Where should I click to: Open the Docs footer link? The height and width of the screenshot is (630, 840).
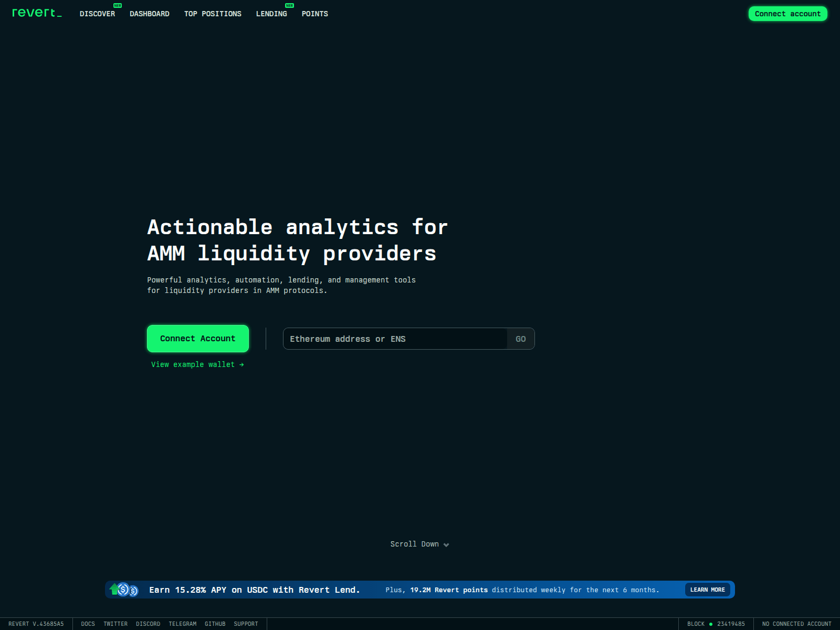[88, 624]
